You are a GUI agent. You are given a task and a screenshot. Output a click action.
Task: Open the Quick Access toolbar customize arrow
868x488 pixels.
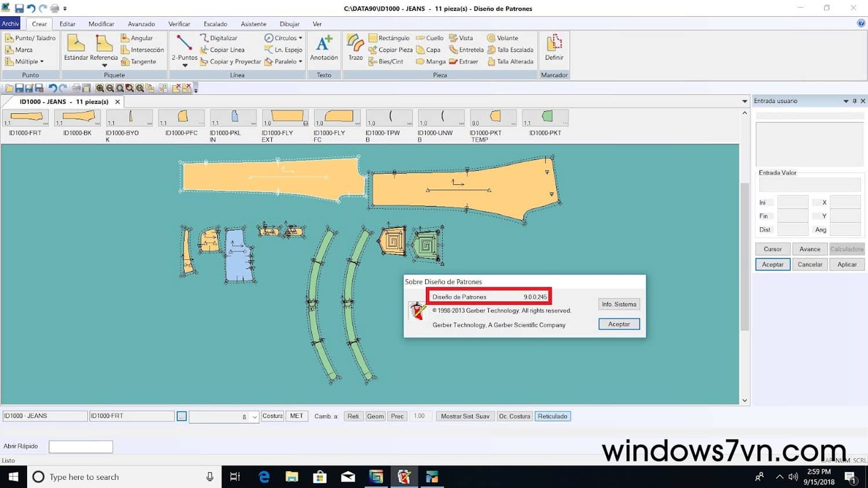(x=65, y=9)
